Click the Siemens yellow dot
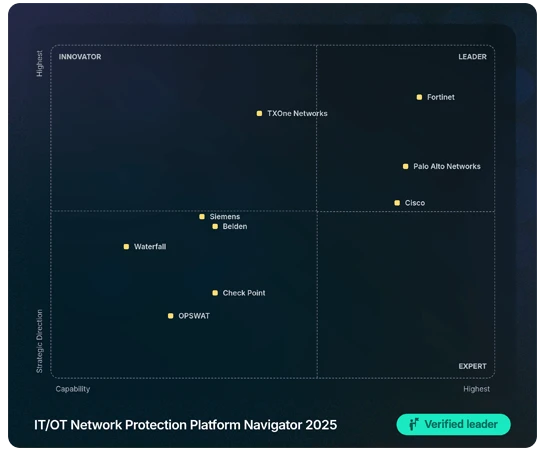This screenshot has width=544, height=451. 202,217
